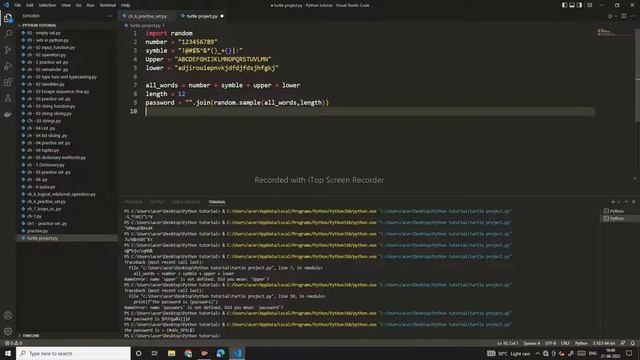Open the Manage gear icon

(8, 331)
